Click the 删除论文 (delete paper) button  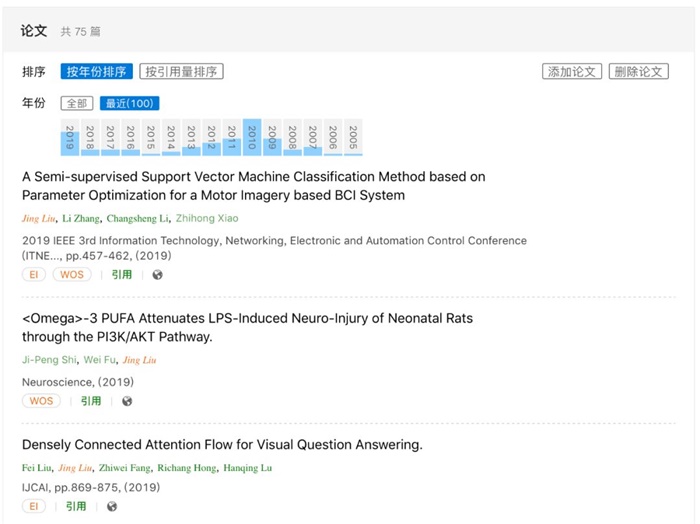coord(638,72)
